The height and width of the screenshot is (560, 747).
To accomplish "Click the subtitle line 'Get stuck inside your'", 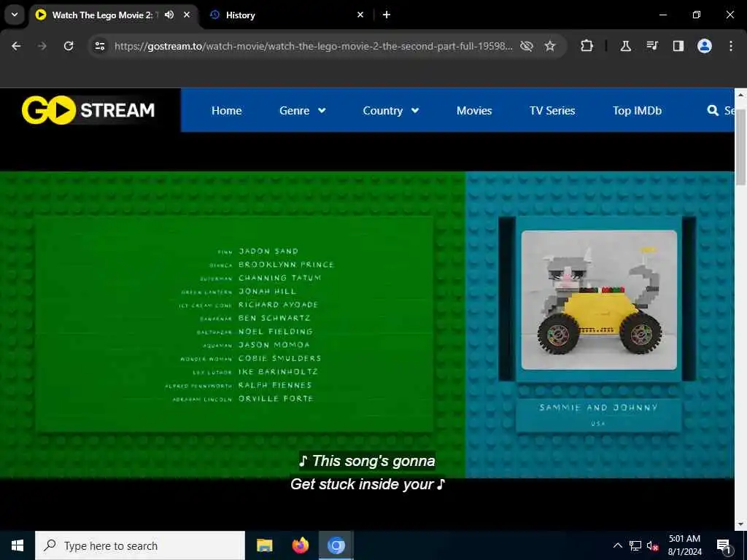I will pyautogui.click(x=368, y=484).
